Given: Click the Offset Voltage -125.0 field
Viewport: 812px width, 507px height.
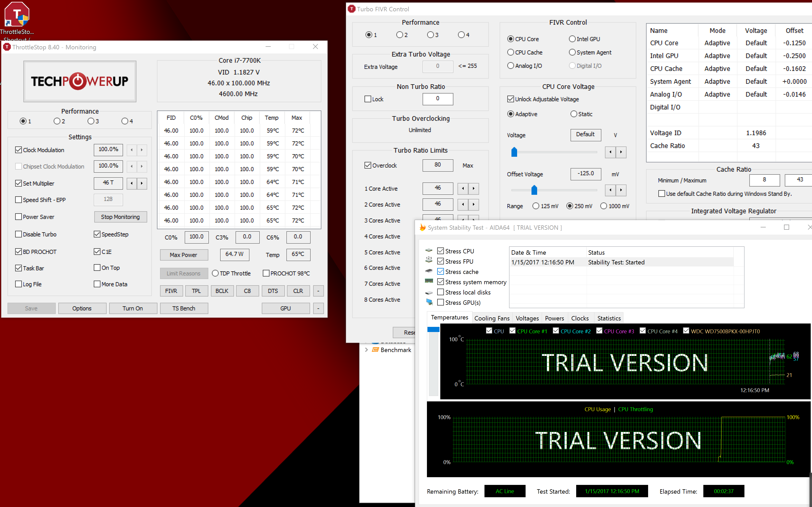Looking at the screenshot, I should tap(585, 174).
